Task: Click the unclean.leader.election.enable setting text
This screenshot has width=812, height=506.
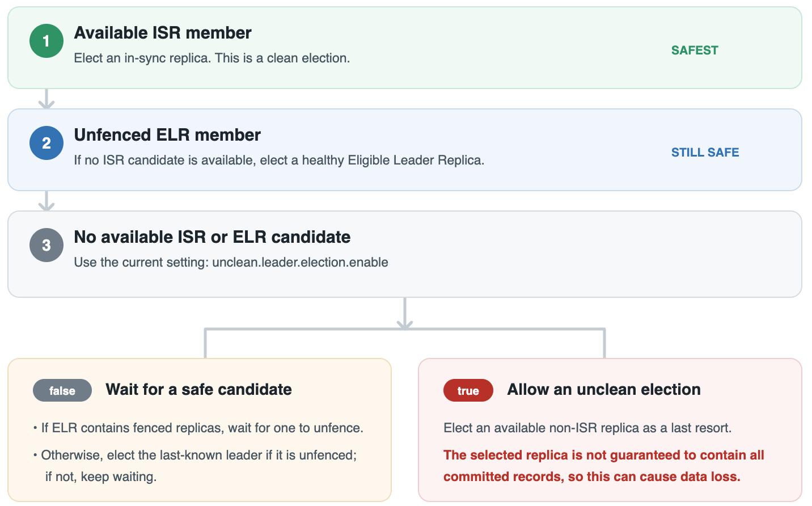Action: point(300,262)
